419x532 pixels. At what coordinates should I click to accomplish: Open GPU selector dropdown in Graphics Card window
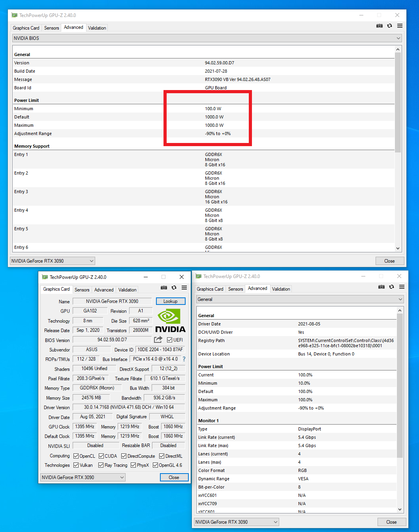click(x=83, y=477)
